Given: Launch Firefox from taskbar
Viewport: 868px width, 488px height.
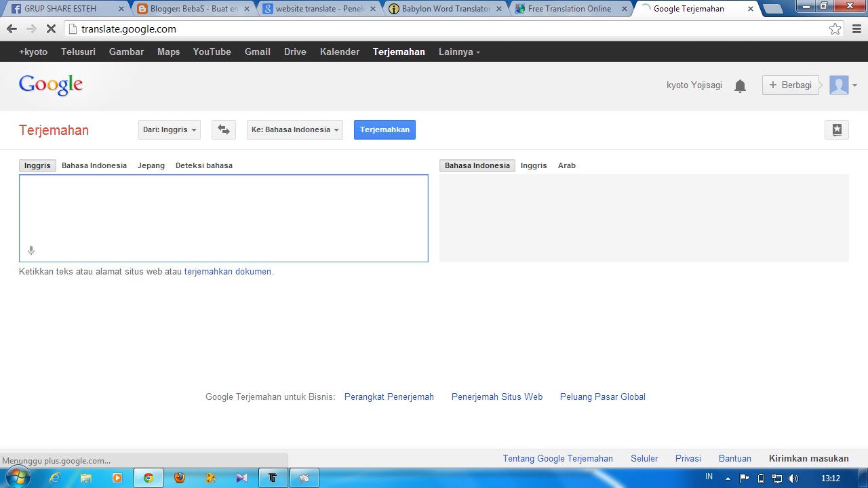Looking at the screenshot, I should click(x=179, y=478).
